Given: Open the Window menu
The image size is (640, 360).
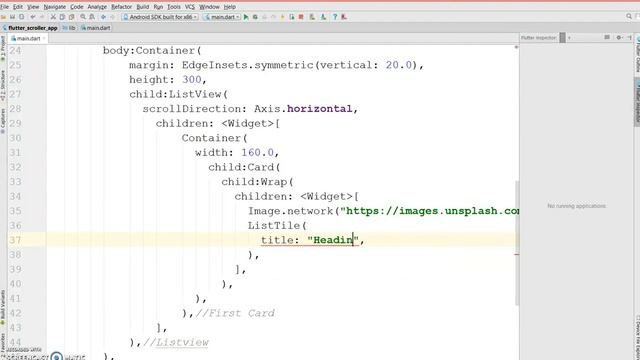Looking at the screenshot, I should pos(209,7).
